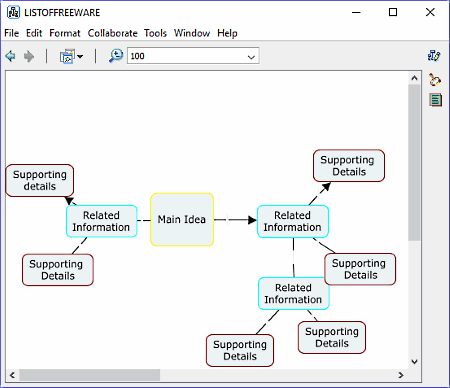Minimize the LISTOFFREEWARE window
Image resolution: width=450 pixels, height=388 pixels.
click(356, 12)
